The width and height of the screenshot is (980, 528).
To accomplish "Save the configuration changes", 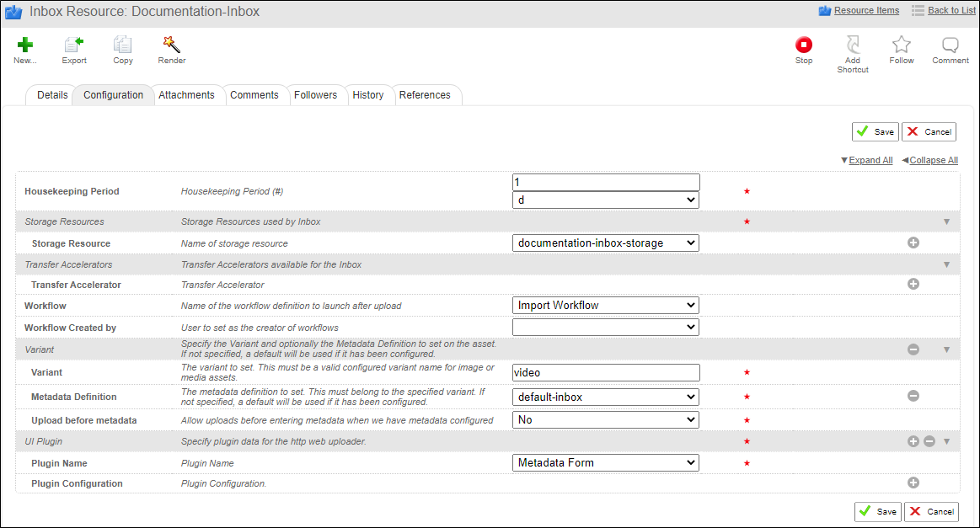I will coord(875,131).
